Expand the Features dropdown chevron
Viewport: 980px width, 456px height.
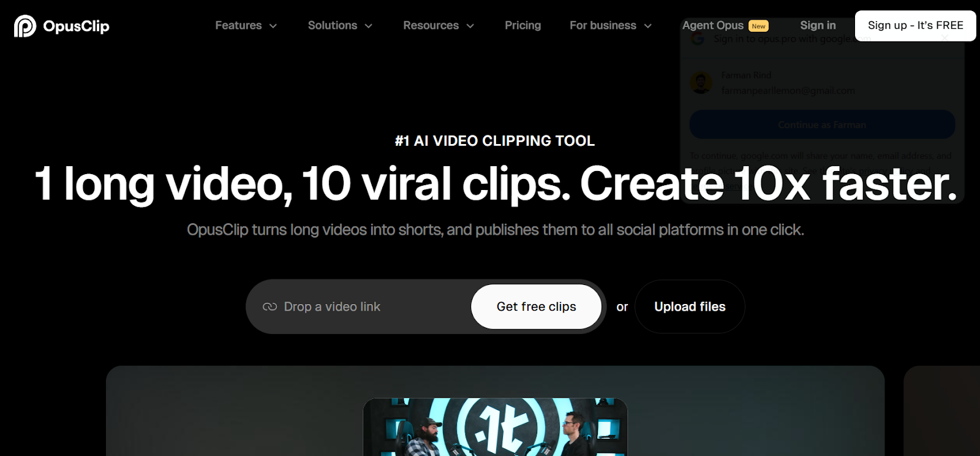click(x=273, y=26)
